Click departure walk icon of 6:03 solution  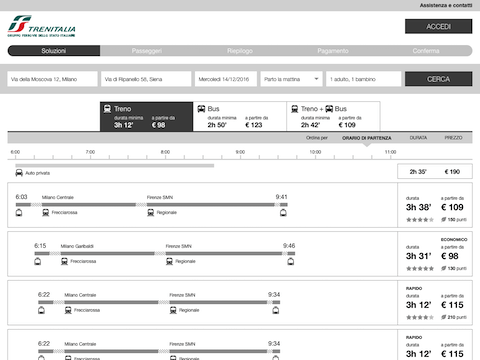19,213
